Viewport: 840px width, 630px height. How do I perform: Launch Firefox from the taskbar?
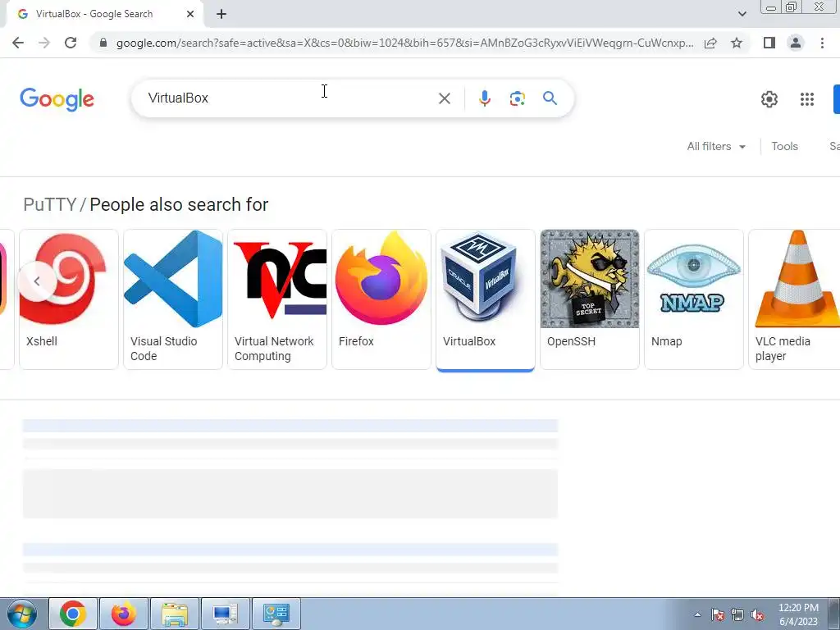point(124,614)
